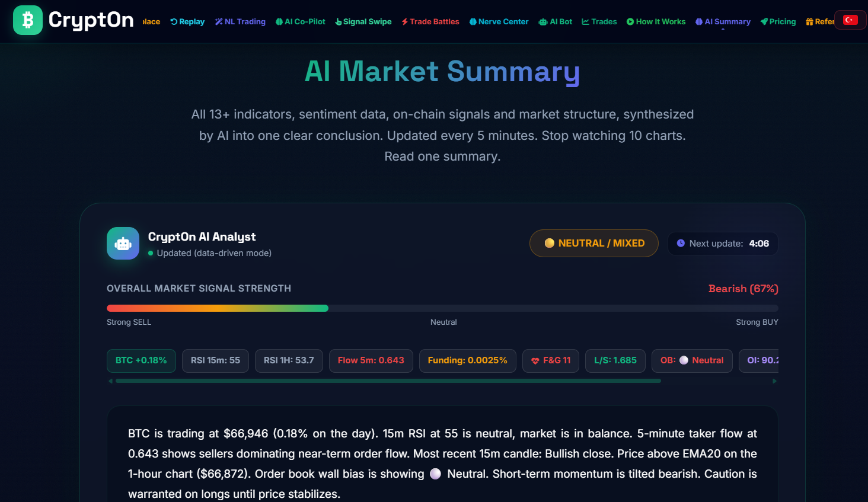Go to AI Bot page
Viewport: 868px width, 502px height.
[556, 22]
